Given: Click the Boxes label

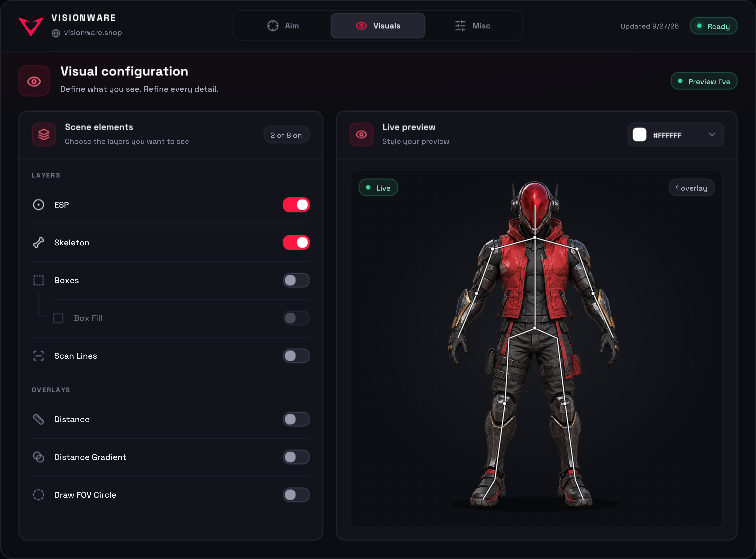Looking at the screenshot, I should click(66, 280).
